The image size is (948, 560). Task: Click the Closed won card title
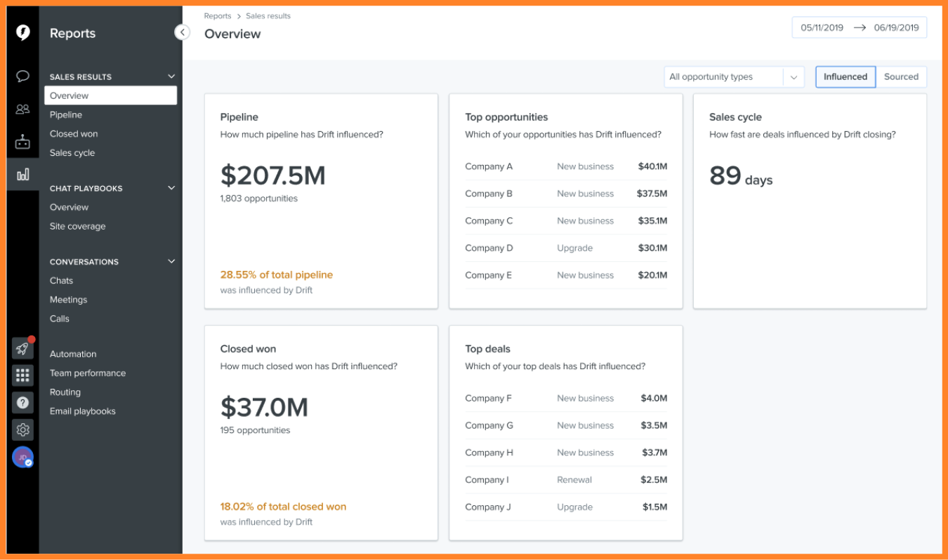tap(248, 349)
